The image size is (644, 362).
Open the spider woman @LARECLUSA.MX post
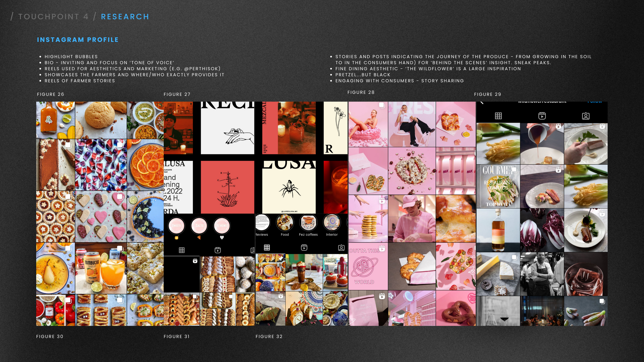click(x=289, y=187)
